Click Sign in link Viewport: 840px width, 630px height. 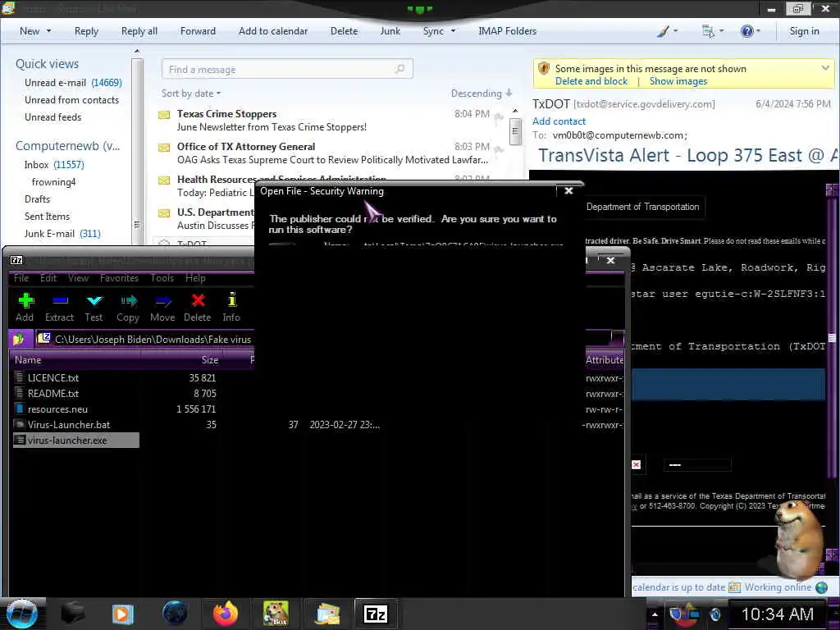tap(804, 31)
